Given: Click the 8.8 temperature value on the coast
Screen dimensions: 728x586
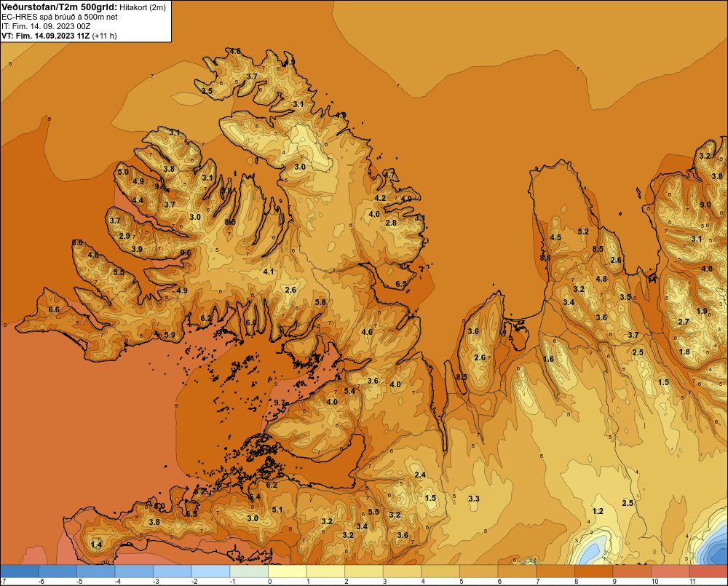Looking at the screenshot, I should [x=545, y=257].
